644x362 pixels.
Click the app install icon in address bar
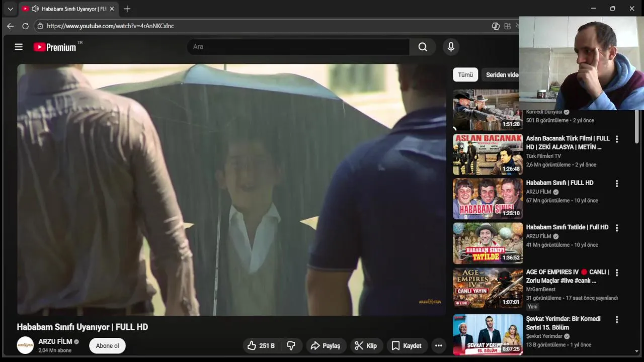(507, 26)
